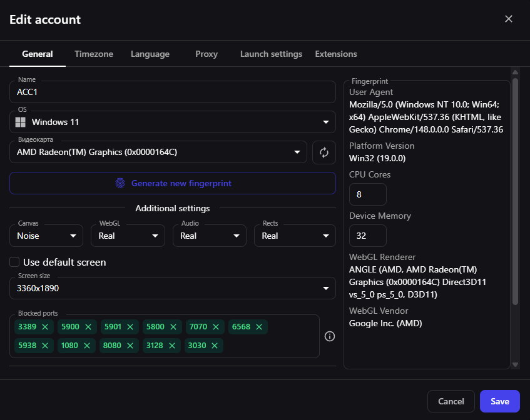Edit the CPU Cores field
The width and height of the screenshot is (530, 420).
(368, 194)
